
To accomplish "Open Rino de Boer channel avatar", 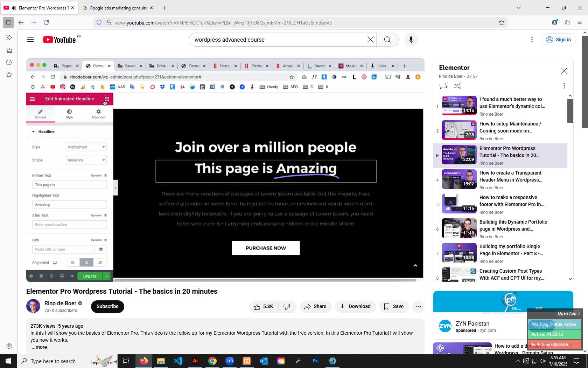I will (33, 306).
